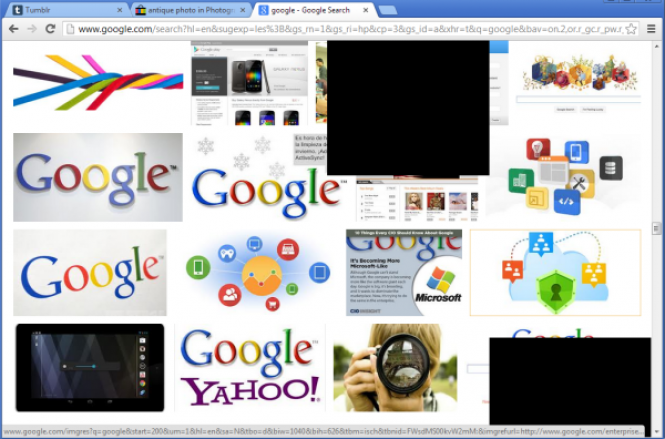665x439 pixels.
Task: Reload the current page
Action: tap(50, 29)
